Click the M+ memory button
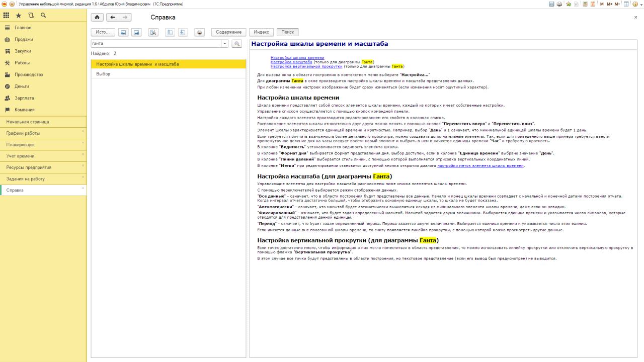The width and height of the screenshot is (644, 362). pos(610,4)
